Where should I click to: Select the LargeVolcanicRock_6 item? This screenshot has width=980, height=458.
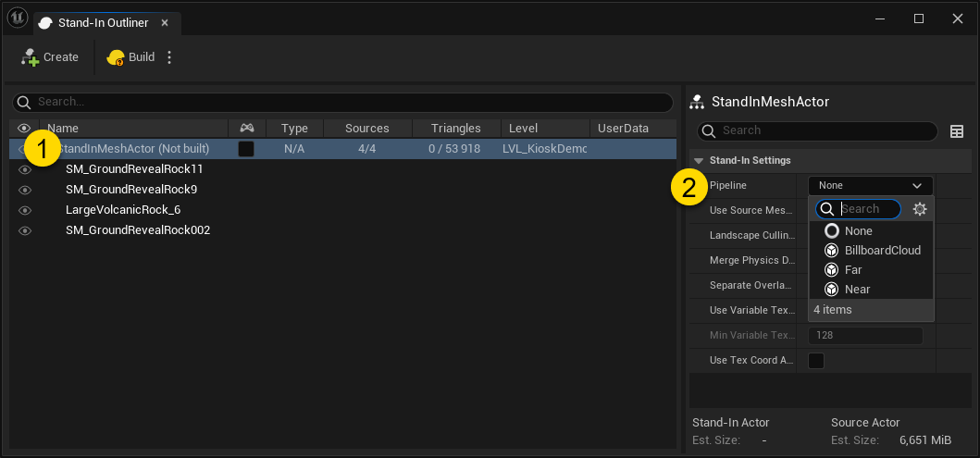123,210
